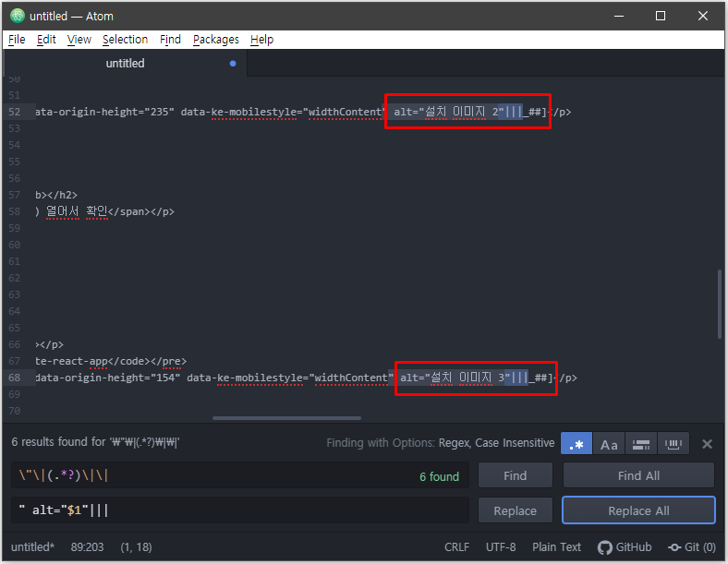Focus the replace text input field
Screen dimensions: 728x564
(x=240, y=510)
